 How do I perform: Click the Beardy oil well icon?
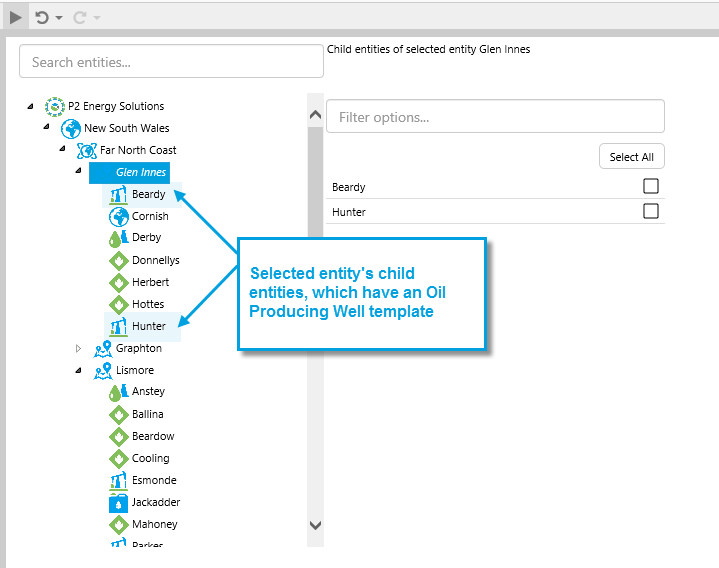(x=118, y=195)
